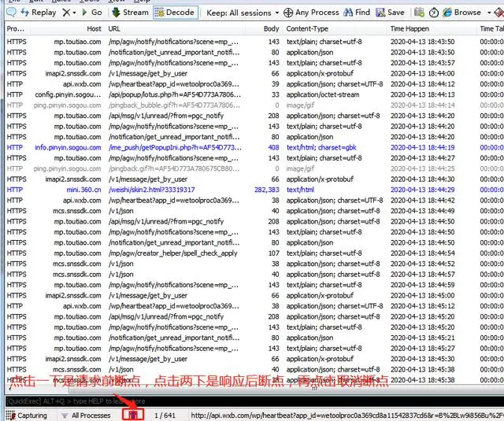
Task: Select the api.wxb.com heartbeat session at 18:44:42
Action: click(x=254, y=201)
